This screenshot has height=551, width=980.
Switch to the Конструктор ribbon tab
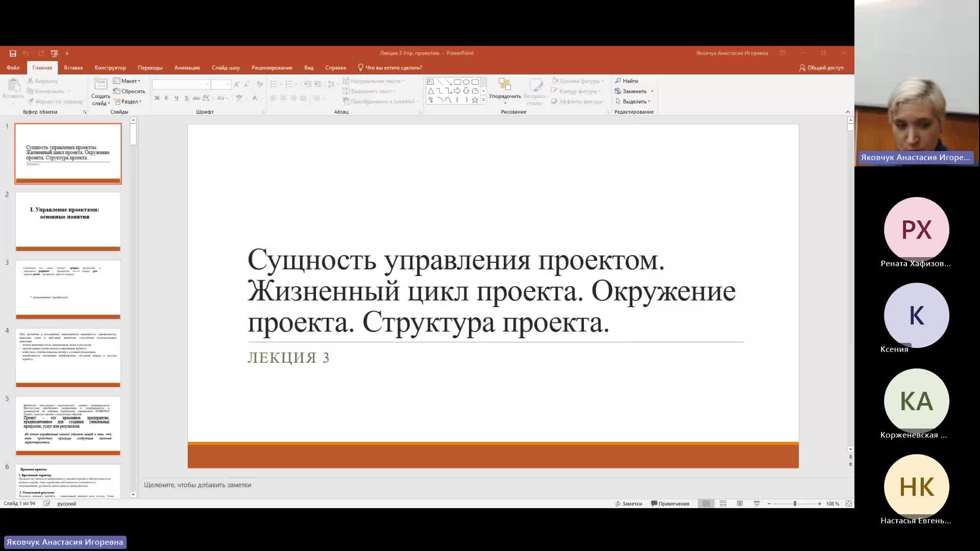pos(110,67)
